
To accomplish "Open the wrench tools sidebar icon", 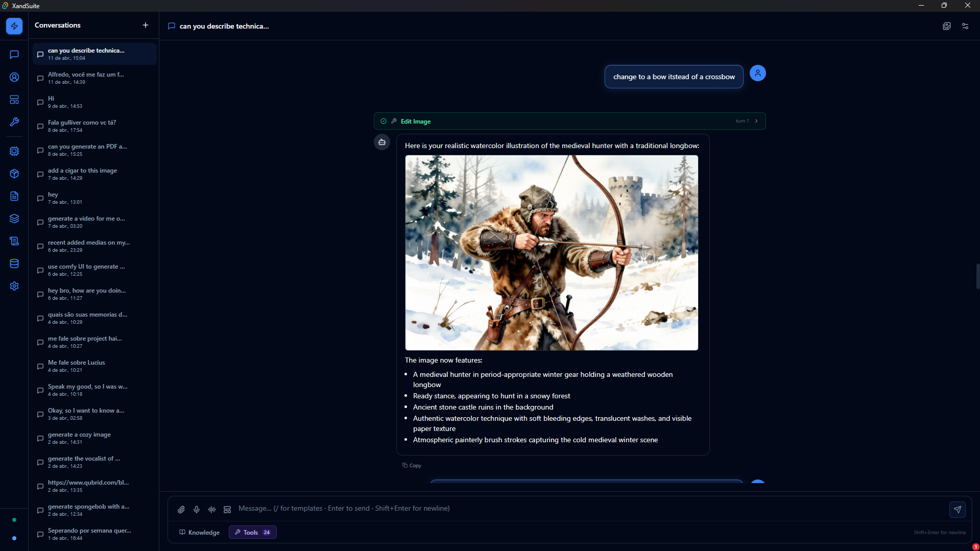I will coord(14,122).
